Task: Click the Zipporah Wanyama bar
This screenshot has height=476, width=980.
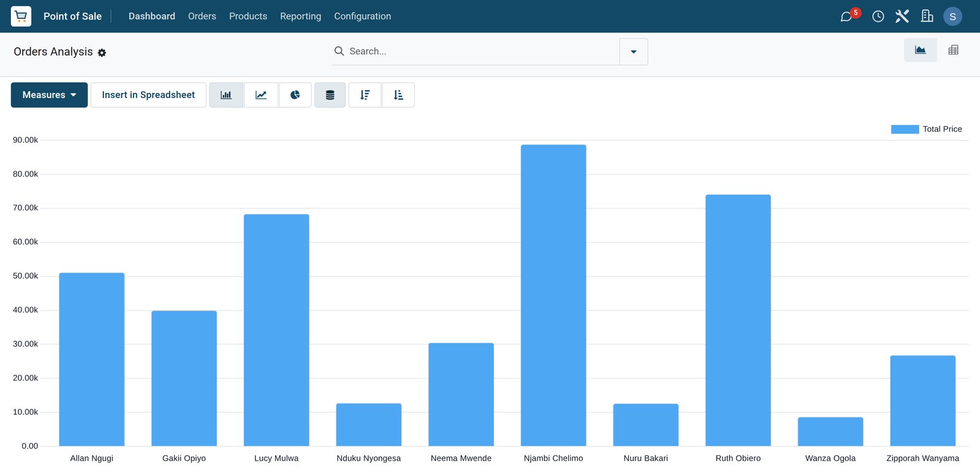Action: point(922,401)
